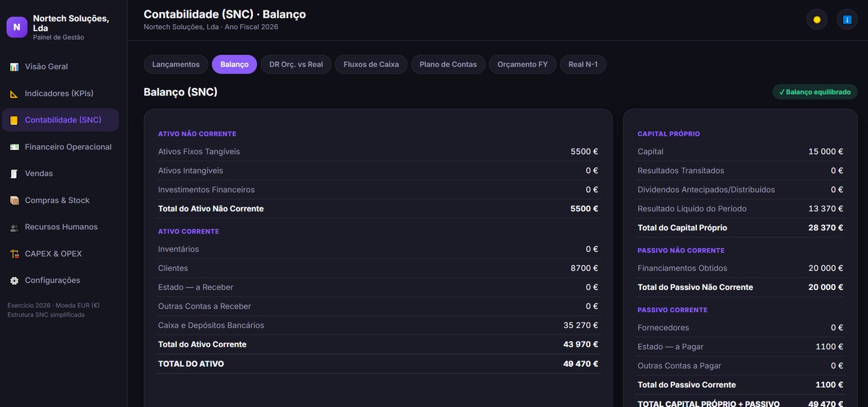Click the purple N company logo
Image resolution: width=868 pixels, height=407 pixels.
(17, 27)
